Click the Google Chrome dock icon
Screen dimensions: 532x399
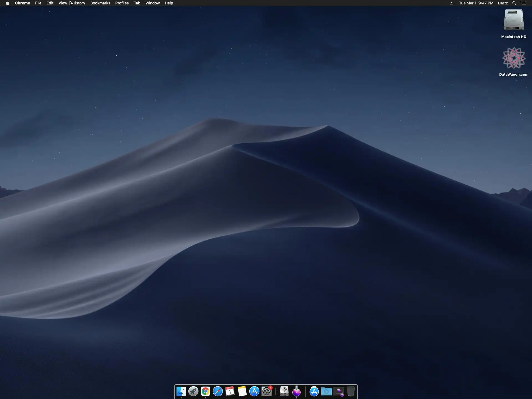tap(206, 391)
